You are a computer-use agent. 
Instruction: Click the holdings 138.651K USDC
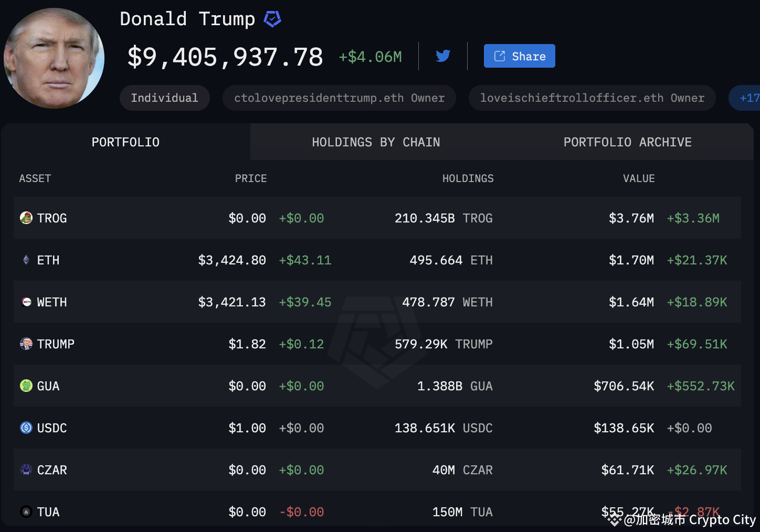pyautogui.click(x=444, y=428)
